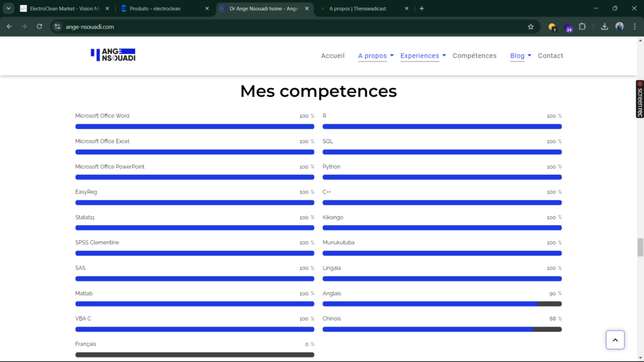644x362 pixels.
Task: Open a new browser tab
Action: [421, 8]
